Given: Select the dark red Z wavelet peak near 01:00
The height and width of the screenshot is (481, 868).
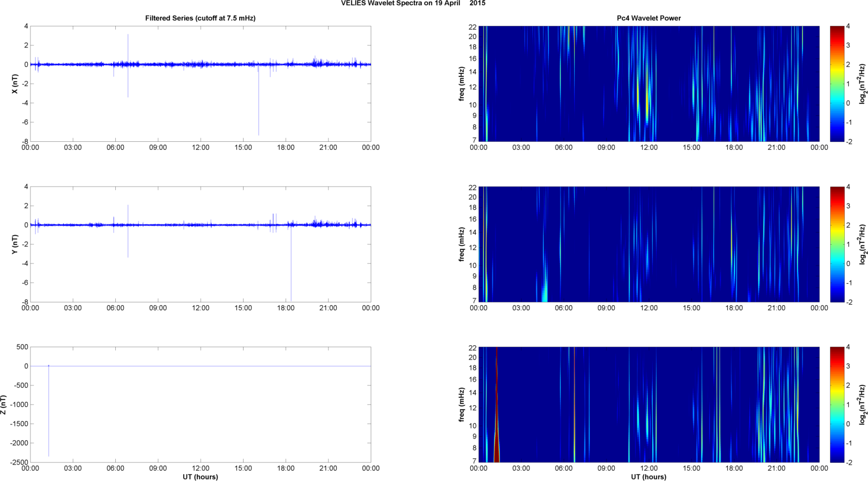Looking at the screenshot, I should click(497, 447).
